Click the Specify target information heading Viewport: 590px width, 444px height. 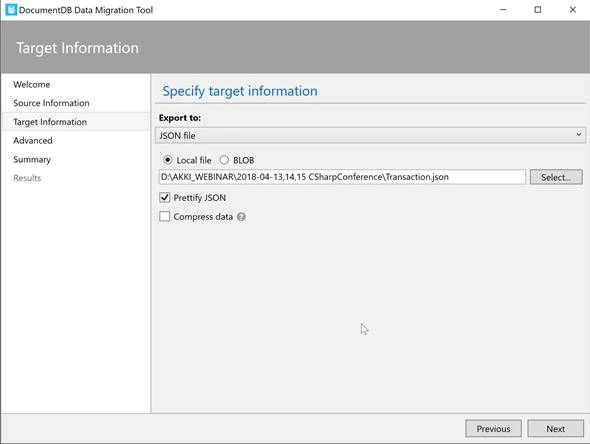[x=240, y=91]
